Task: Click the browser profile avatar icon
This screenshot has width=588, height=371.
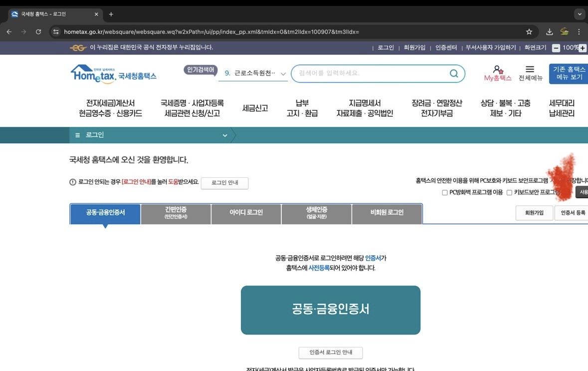Action: 564,32
